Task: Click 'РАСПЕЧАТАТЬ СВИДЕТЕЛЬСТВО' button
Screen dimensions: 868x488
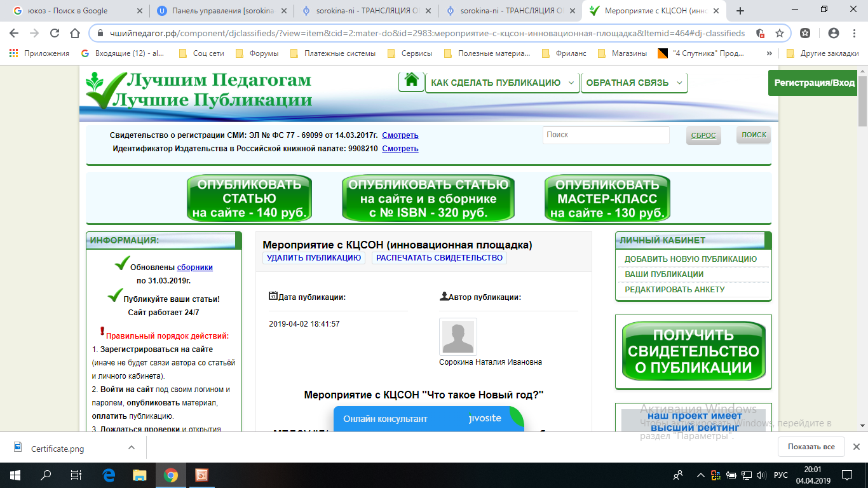Action: click(x=439, y=258)
